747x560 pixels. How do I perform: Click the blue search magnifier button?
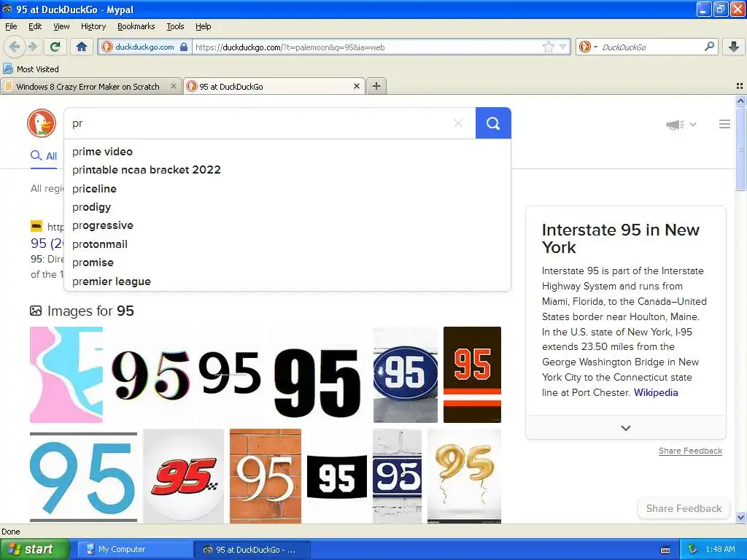pos(493,123)
